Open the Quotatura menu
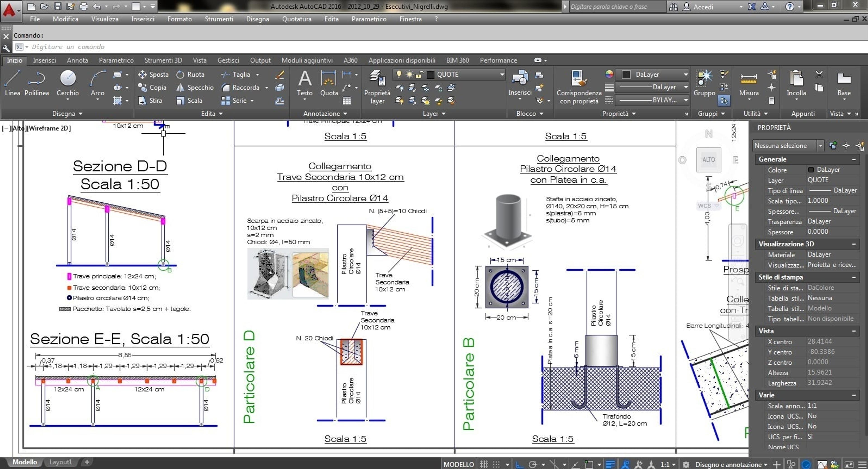 [x=297, y=19]
